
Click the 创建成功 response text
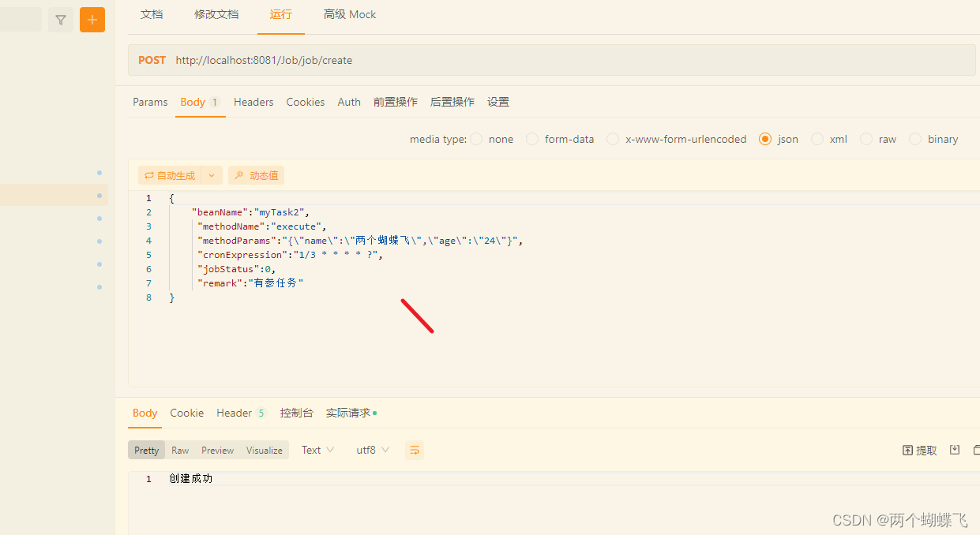pyautogui.click(x=191, y=479)
